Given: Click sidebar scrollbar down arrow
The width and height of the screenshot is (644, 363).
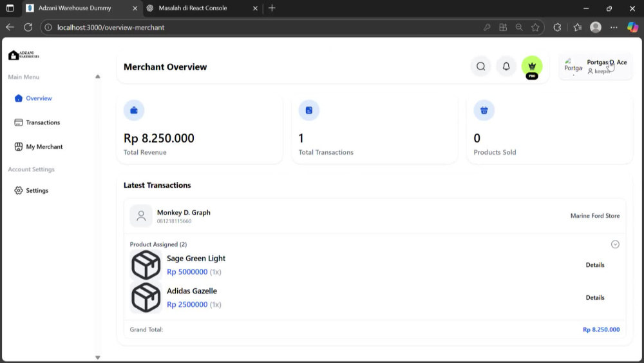Looking at the screenshot, I should pos(97,358).
